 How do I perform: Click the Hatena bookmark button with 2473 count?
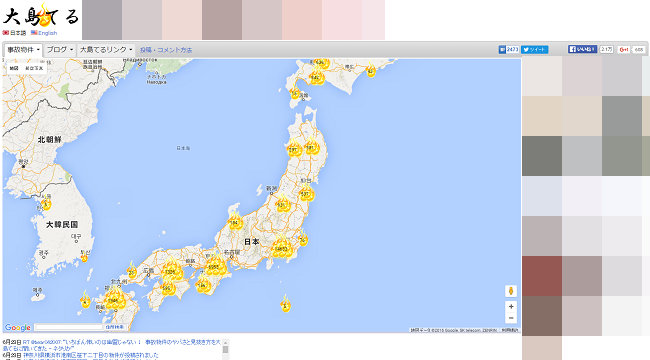(x=509, y=49)
